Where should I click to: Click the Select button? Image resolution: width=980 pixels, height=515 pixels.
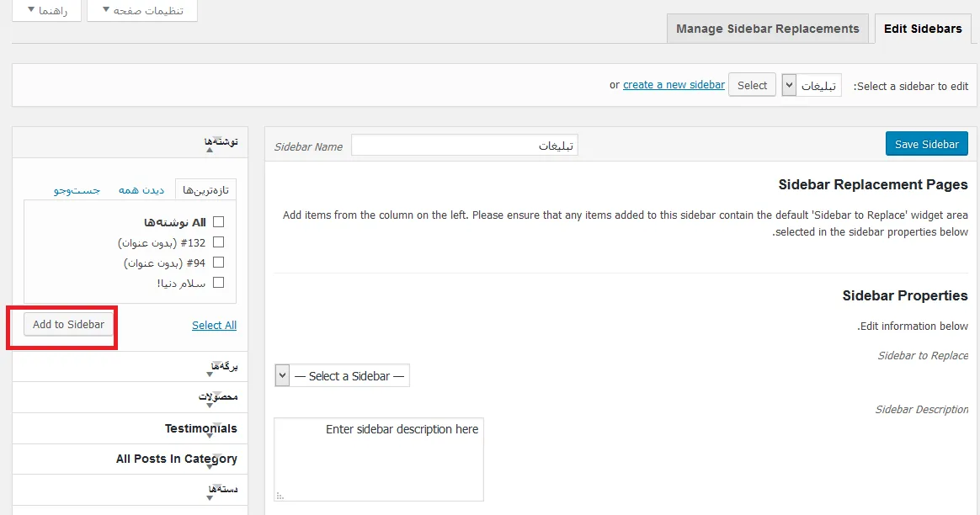click(x=752, y=85)
